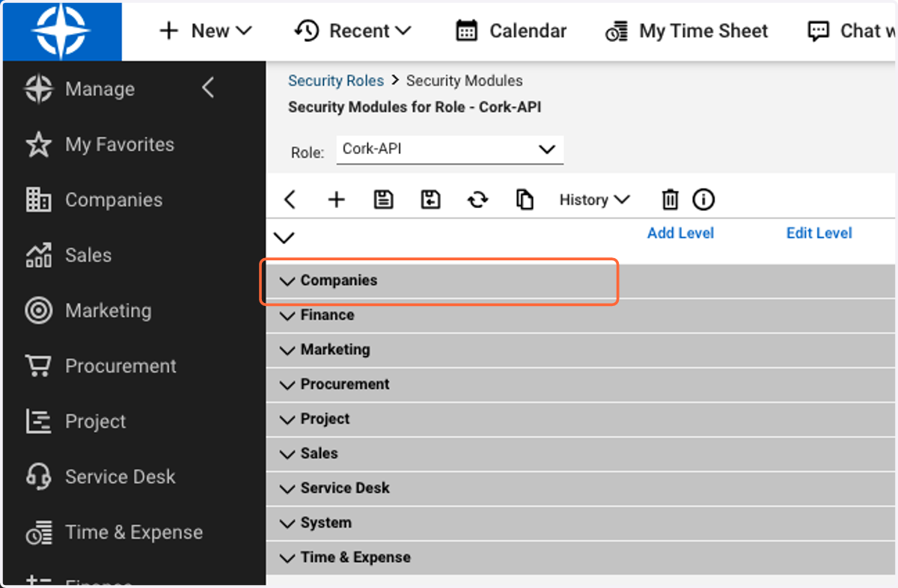Click the Time & Expense clock icon

pyautogui.click(x=39, y=533)
